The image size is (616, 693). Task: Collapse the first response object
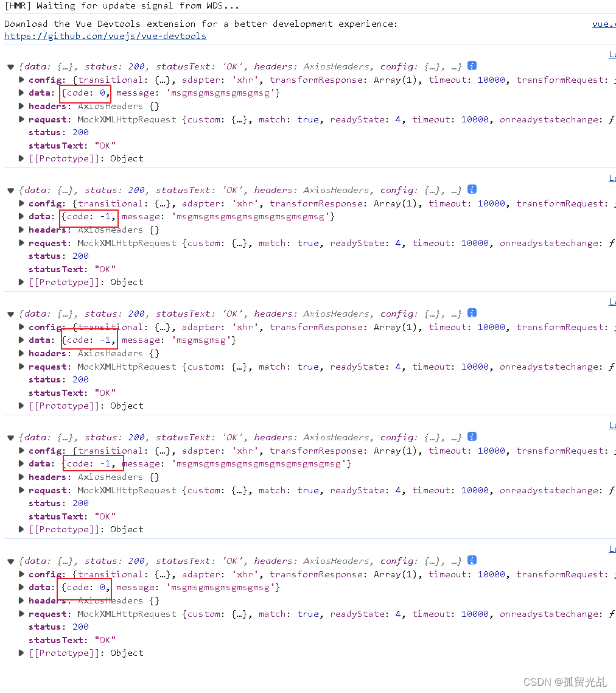pos(10,66)
